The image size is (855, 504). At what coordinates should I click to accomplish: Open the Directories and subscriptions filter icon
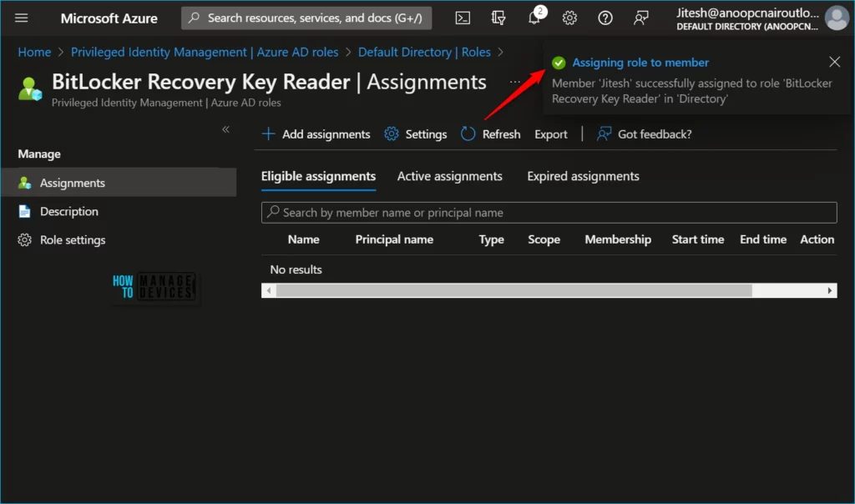(498, 18)
